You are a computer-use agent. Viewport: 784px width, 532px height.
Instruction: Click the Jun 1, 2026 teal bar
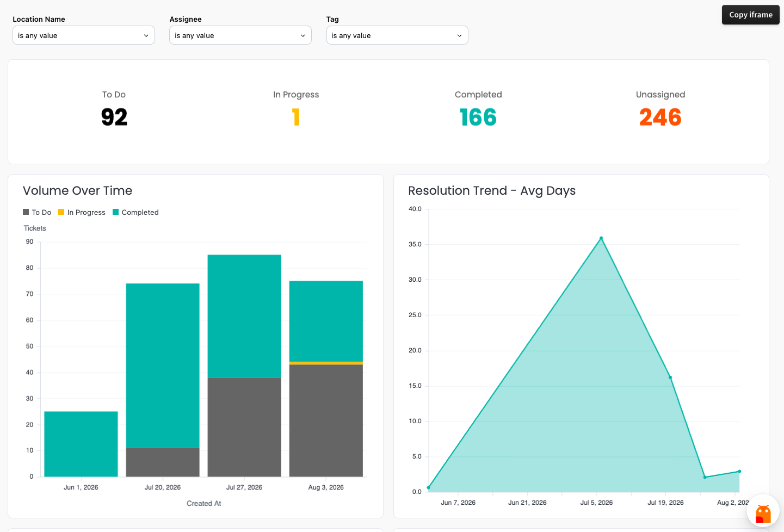81,444
